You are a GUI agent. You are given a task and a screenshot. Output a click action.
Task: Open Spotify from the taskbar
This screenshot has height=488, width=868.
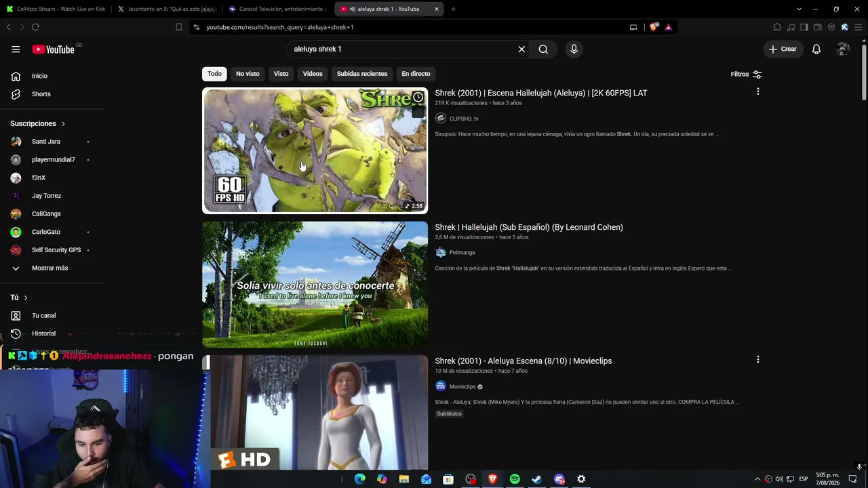pos(515,479)
